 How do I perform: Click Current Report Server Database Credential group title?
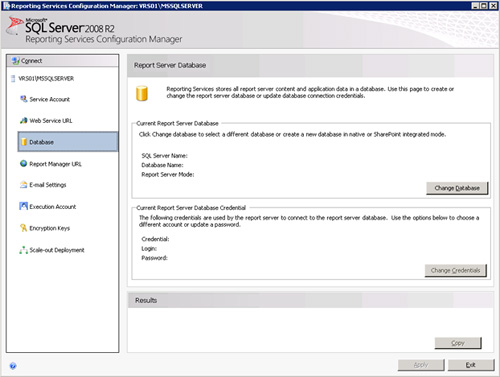click(x=191, y=208)
